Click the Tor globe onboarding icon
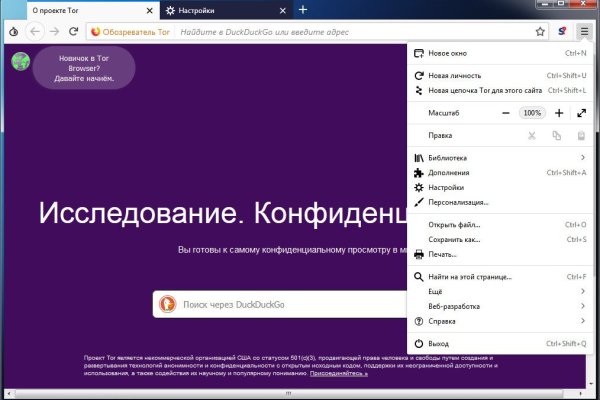The height and width of the screenshot is (400, 600). (x=19, y=61)
